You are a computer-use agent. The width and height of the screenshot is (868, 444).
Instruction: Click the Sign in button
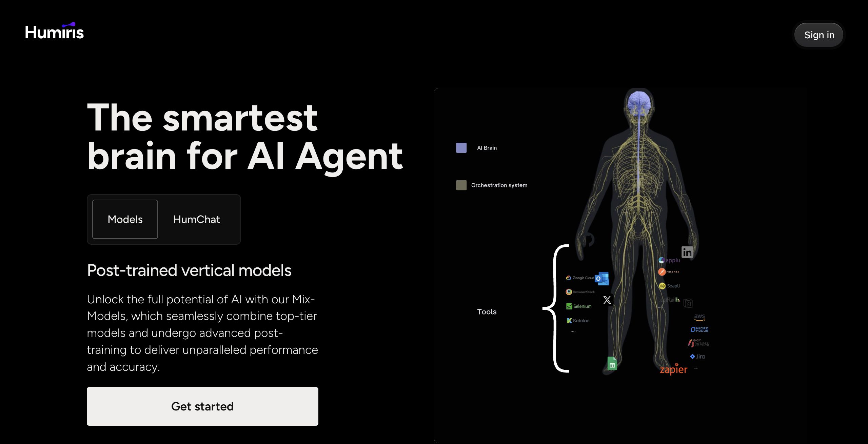click(x=819, y=35)
